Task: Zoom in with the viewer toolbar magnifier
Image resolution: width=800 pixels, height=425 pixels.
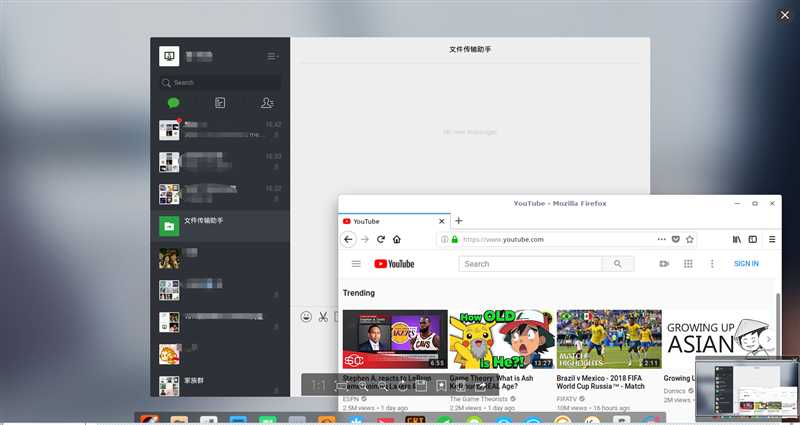Action: (x=362, y=385)
